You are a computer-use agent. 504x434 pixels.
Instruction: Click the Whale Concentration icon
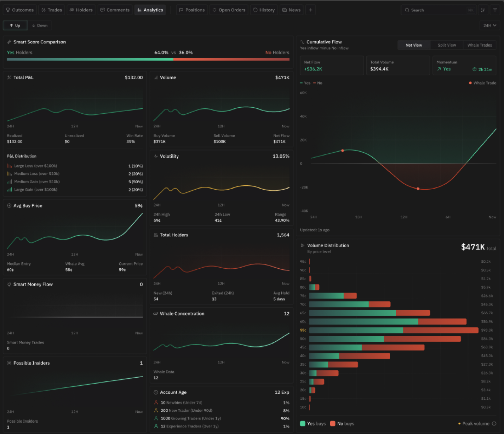click(156, 314)
